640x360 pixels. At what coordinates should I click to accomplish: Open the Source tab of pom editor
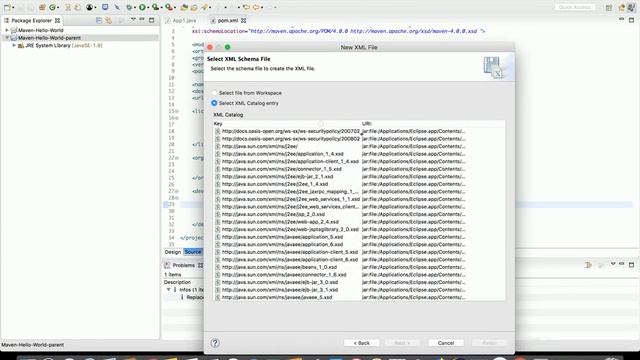pyautogui.click(x=193, y=252)
